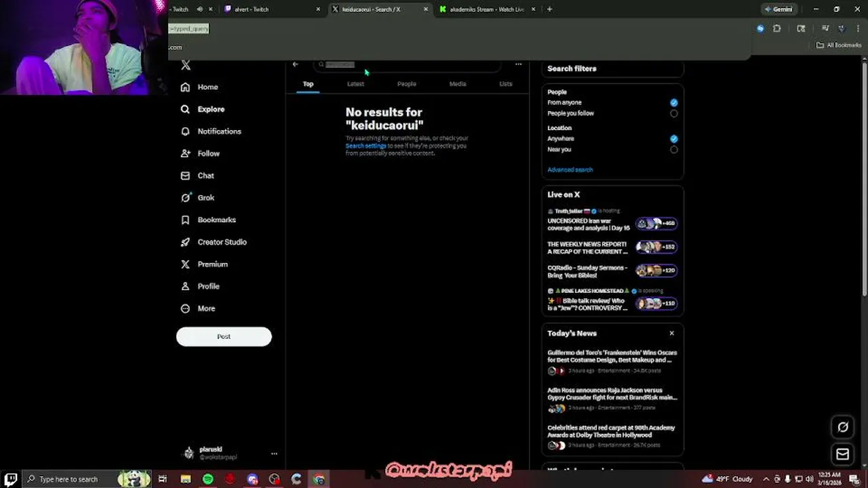
Task: Open the Explore page
Action: [203, 109]
